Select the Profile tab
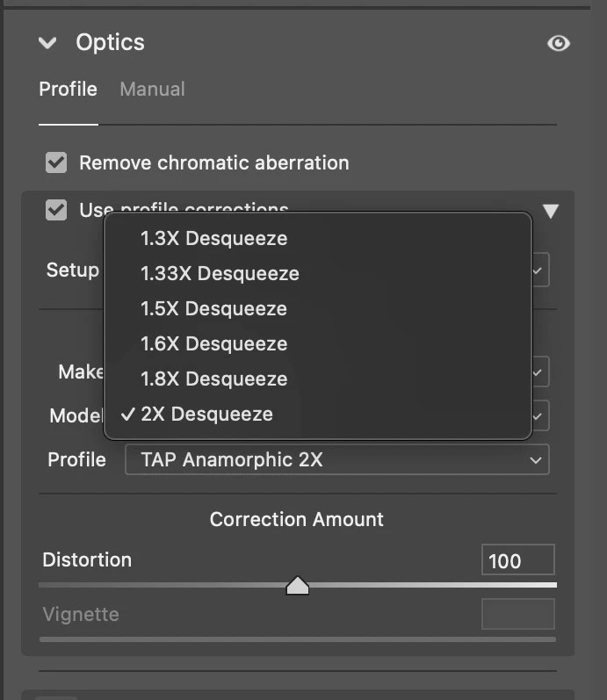The width and height of the screenshot is (607, 700). (x=68, y=89)
